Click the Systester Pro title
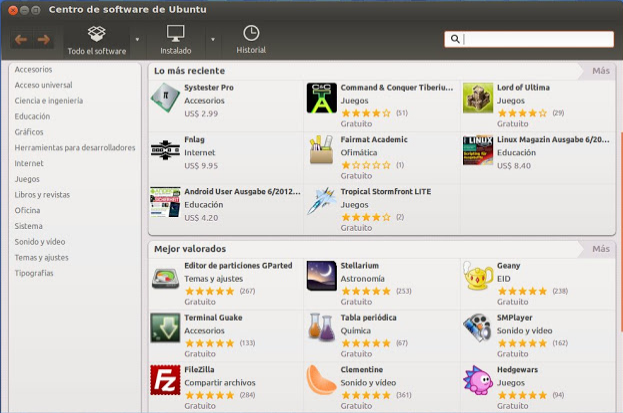Screen dimensions: 623x413 tap(209, 87)
